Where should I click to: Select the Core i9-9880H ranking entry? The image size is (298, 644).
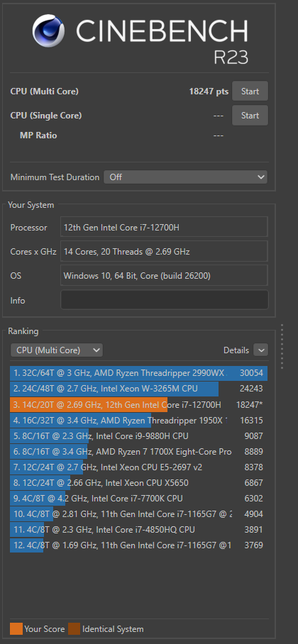coord(139,435)
